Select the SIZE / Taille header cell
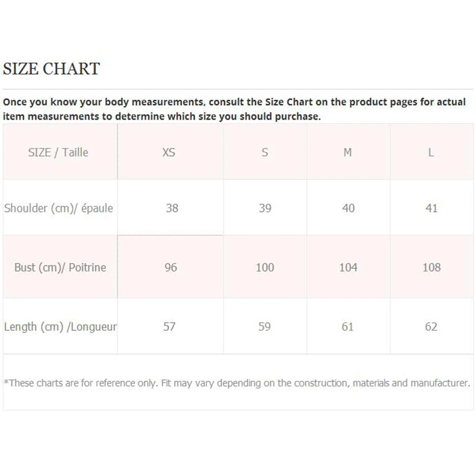The width and height of the screenshot is (476, 476). pos(58,152)
